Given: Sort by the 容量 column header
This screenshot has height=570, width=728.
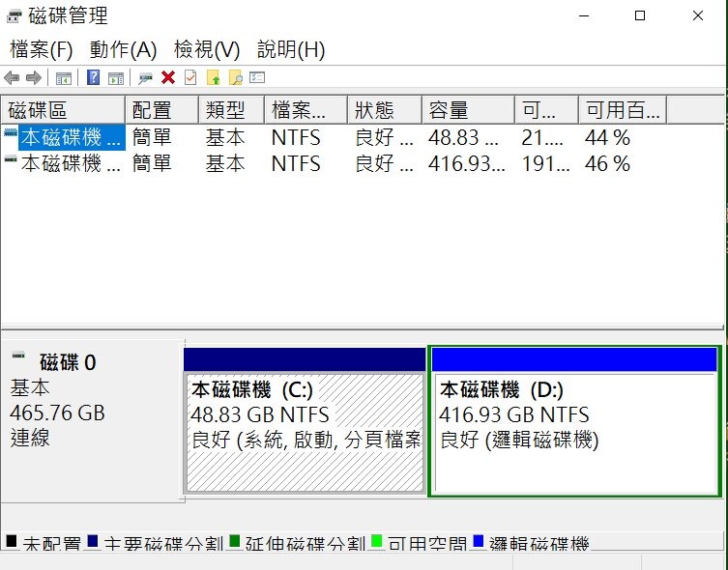Looking at the screenshot, I should point(469,110).
